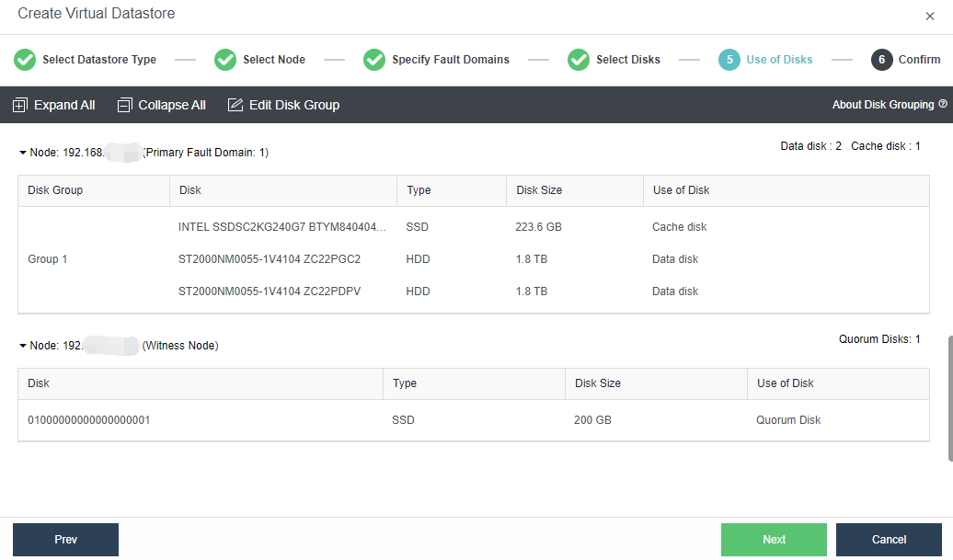Click the Specify Fault Domains checkmark icon

[374, 60]
